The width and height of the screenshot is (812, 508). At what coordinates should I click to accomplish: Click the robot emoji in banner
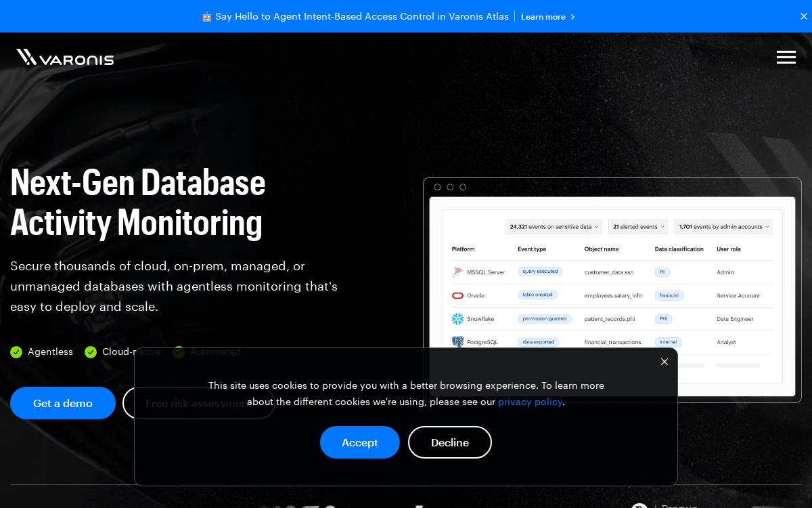click(x=206, y=17)
